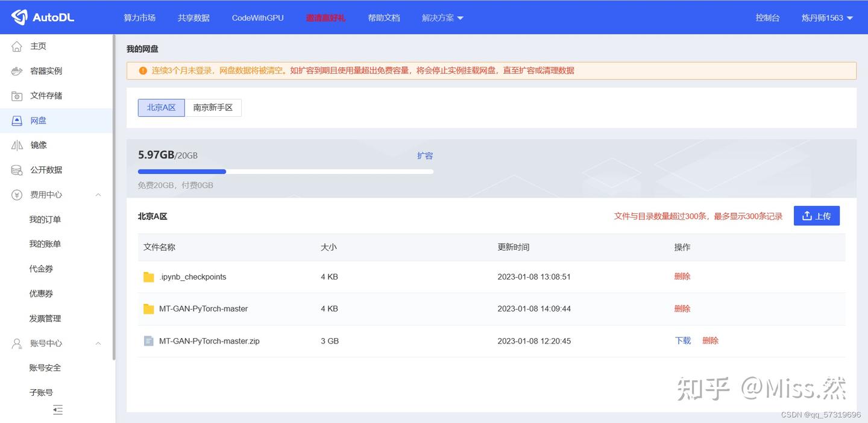
Task: Expand the 解决方案 dropdown menu
Action: (443, 17)
